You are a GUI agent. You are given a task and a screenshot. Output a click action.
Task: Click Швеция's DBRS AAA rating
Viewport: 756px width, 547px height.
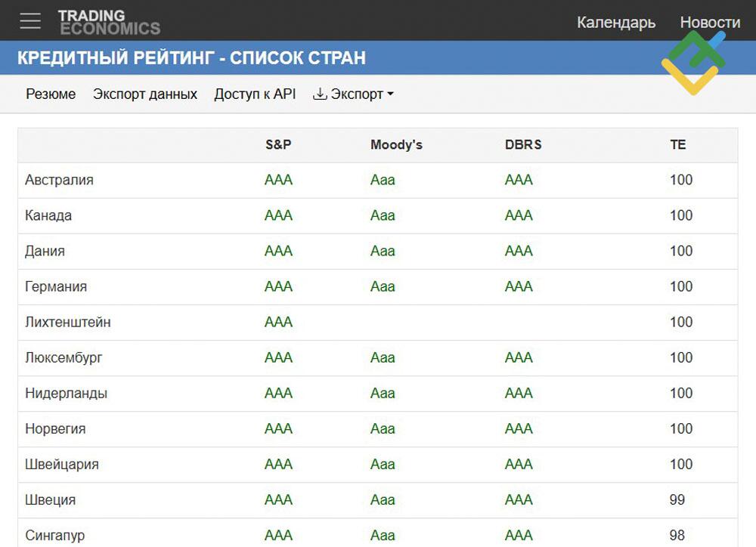pyautogui.click(x=519, y=499)
